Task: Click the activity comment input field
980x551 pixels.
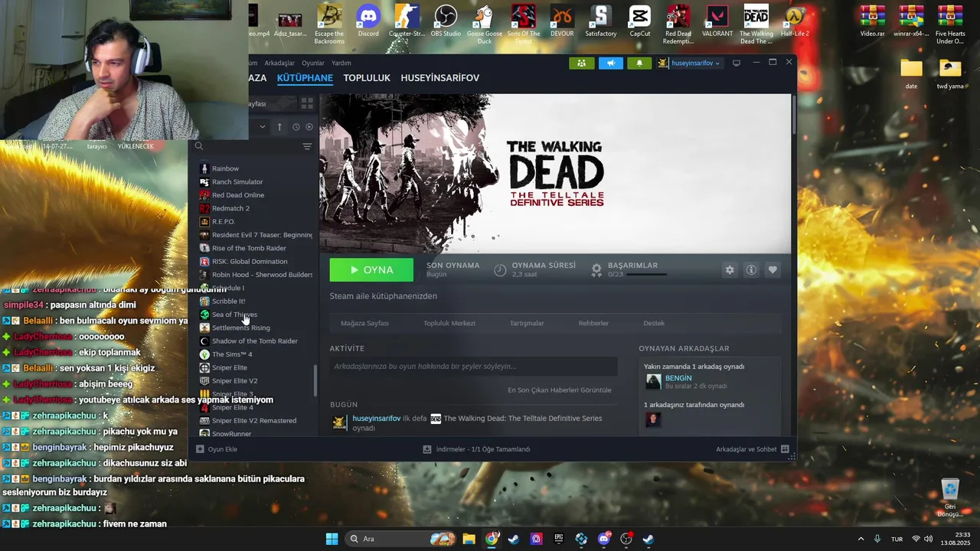Action: [x=473, y=366]
